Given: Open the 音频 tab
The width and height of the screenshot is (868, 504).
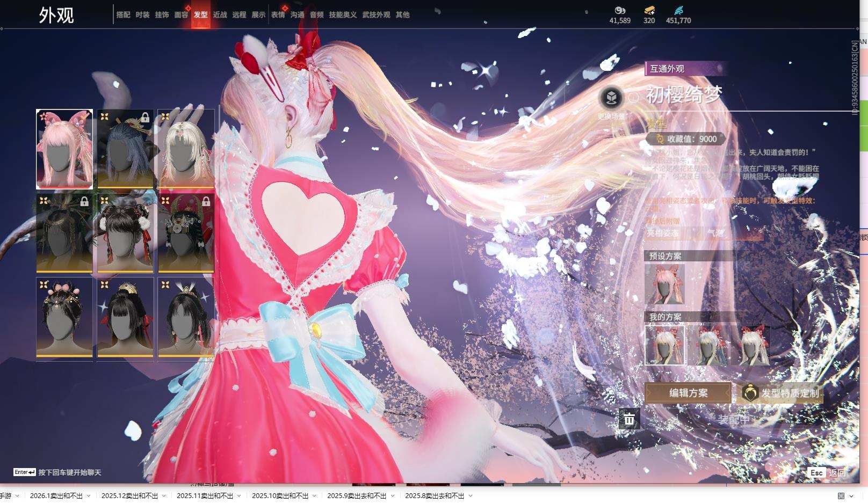Looking at the screenshot, I should click(316, 15).
